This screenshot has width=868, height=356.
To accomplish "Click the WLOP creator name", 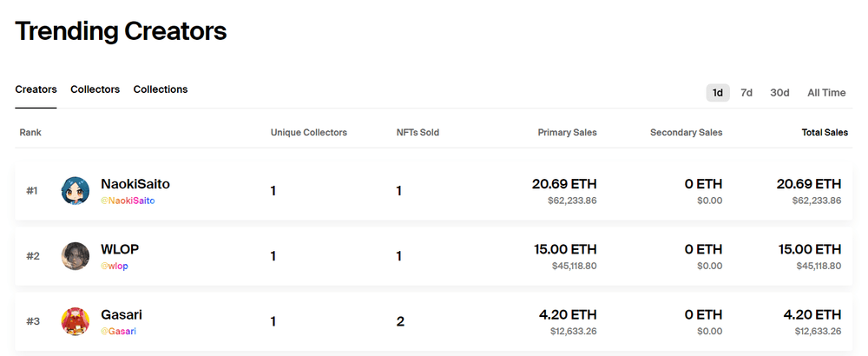I will click(x=120, y=249).
